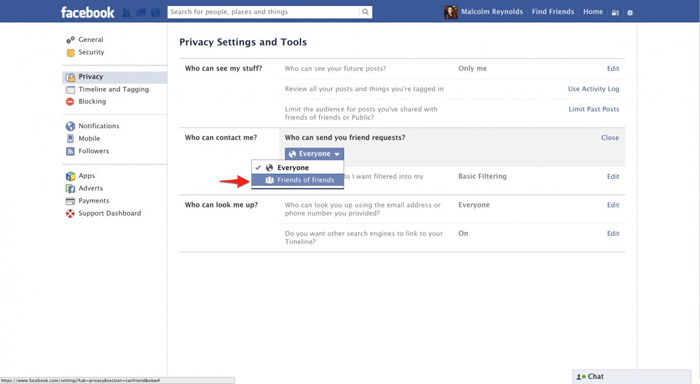Click the Privacy padlock icon in sidebar
The image size is (700, 384).
pyautogui.click(x=70, y=77)
